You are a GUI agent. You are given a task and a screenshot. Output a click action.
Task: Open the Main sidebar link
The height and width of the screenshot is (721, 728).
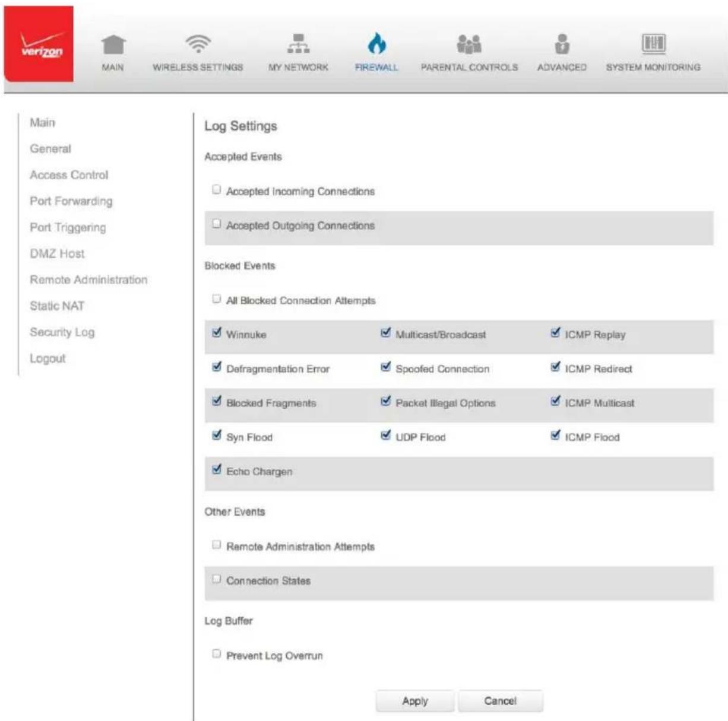(x=42, y=123)
